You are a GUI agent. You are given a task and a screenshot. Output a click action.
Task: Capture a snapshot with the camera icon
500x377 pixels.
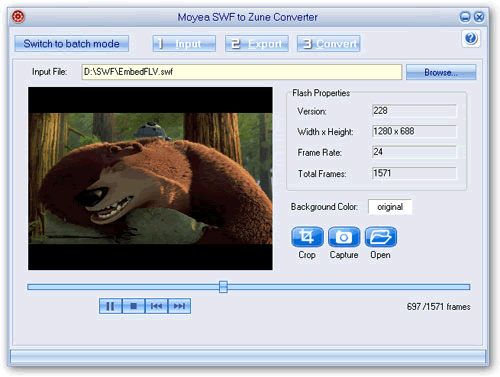coord(344,237)
